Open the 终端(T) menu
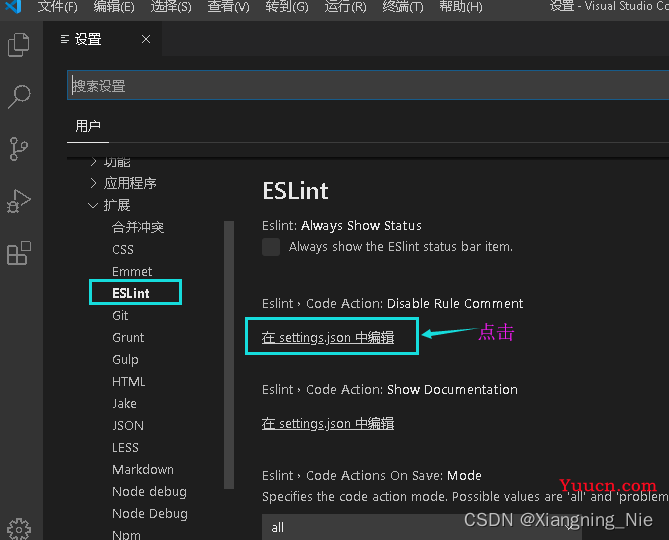Screen dimensions: 669x540 tap(403, 6)
